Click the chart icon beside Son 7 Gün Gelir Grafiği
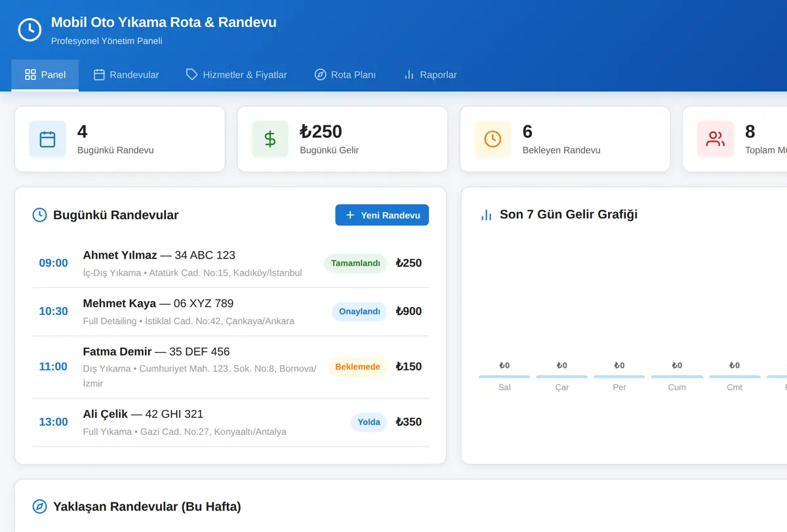 [x=486, y=215]
